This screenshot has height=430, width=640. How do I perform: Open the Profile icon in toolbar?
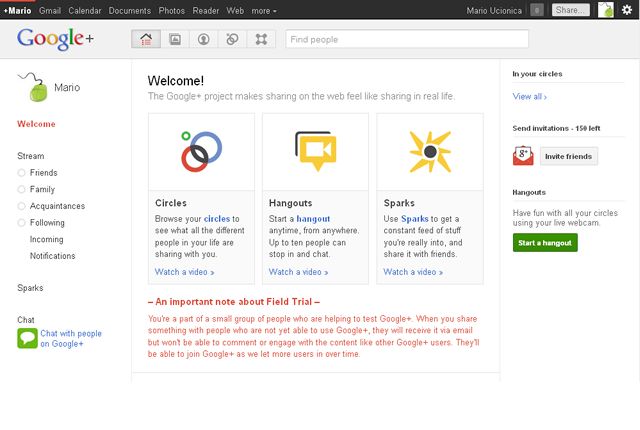coord(204,40)
